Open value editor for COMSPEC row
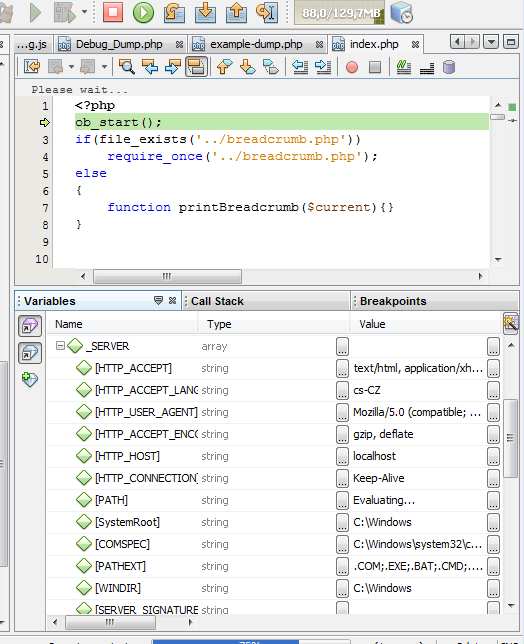This screenshot has width=524, height=644. coord(493,544)
